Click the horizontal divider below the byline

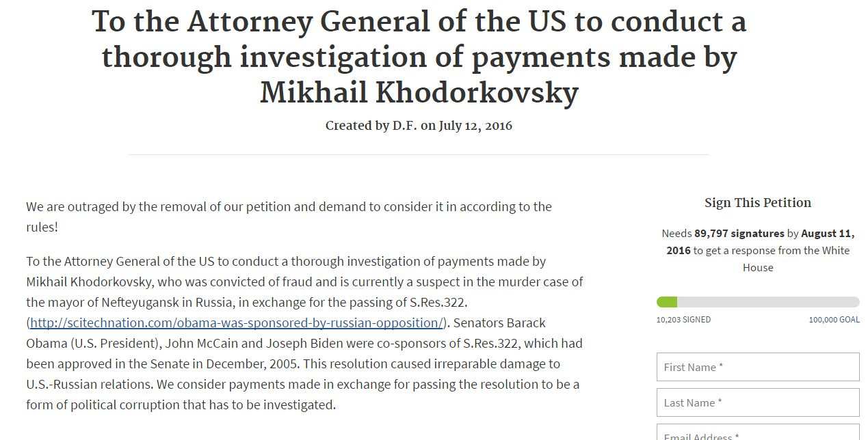pyautogui.click(x=419, y=155)
